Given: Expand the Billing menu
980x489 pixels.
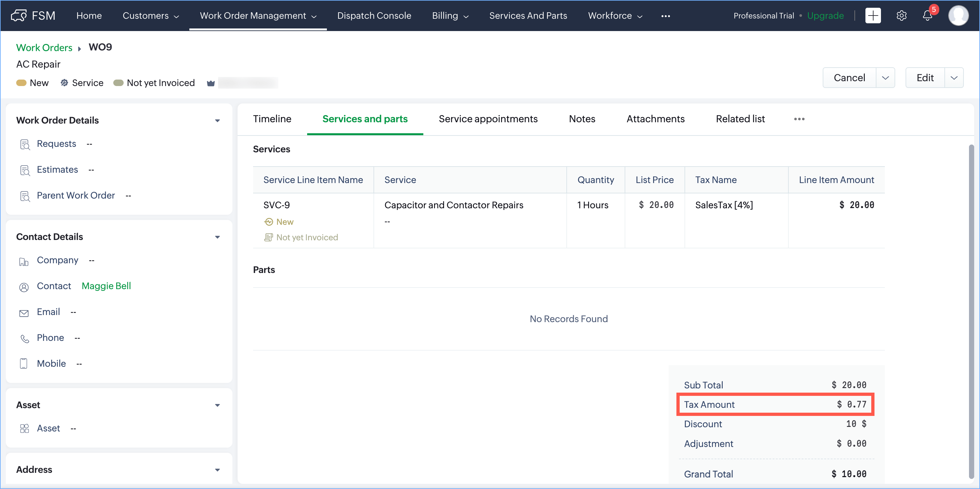Looking at the screenshot, I should pos(450,16).
